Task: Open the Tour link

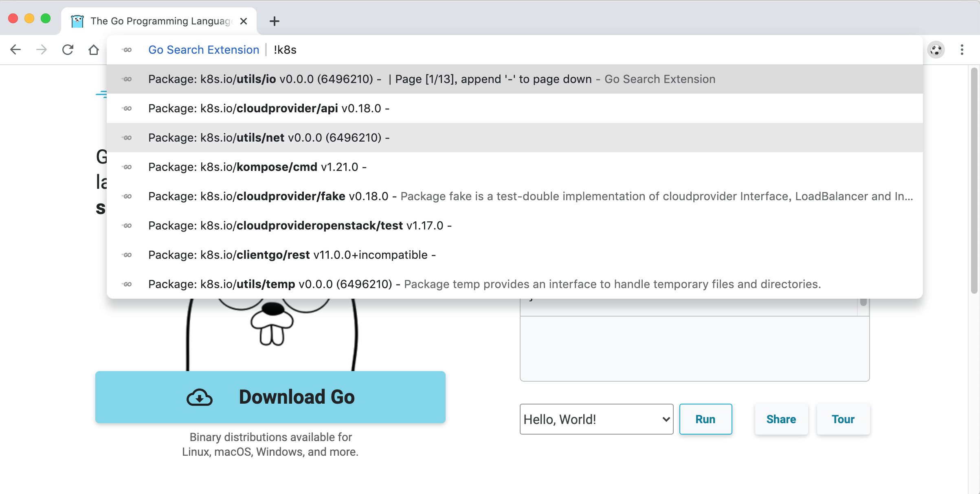Action: pos(843,419)
